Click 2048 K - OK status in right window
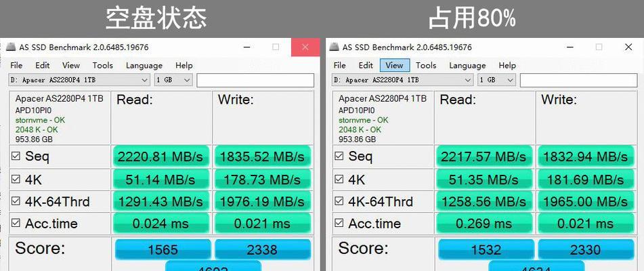The width and height of the screenshot is (644, 271). (360, 130)
